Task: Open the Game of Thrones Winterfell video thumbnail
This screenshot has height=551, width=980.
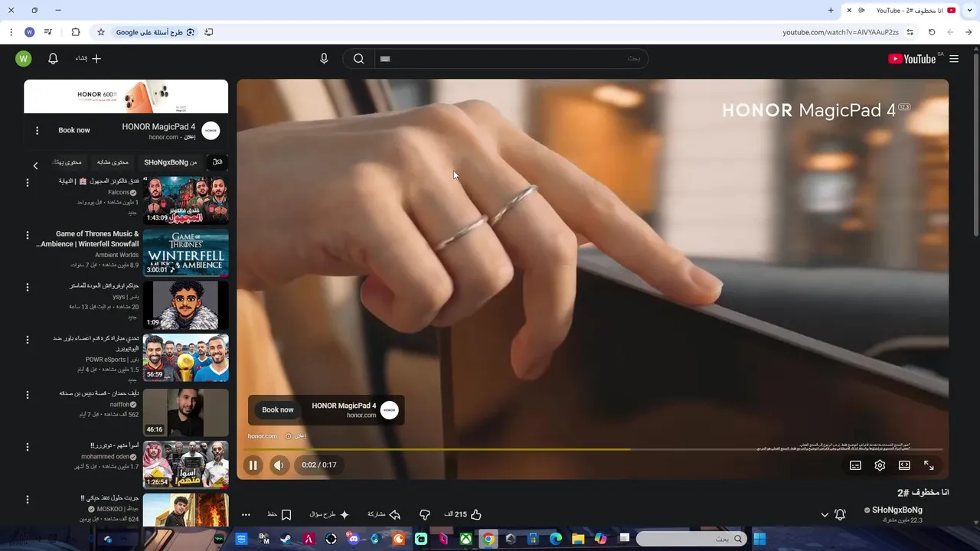Action: click(x=185, y=253)
